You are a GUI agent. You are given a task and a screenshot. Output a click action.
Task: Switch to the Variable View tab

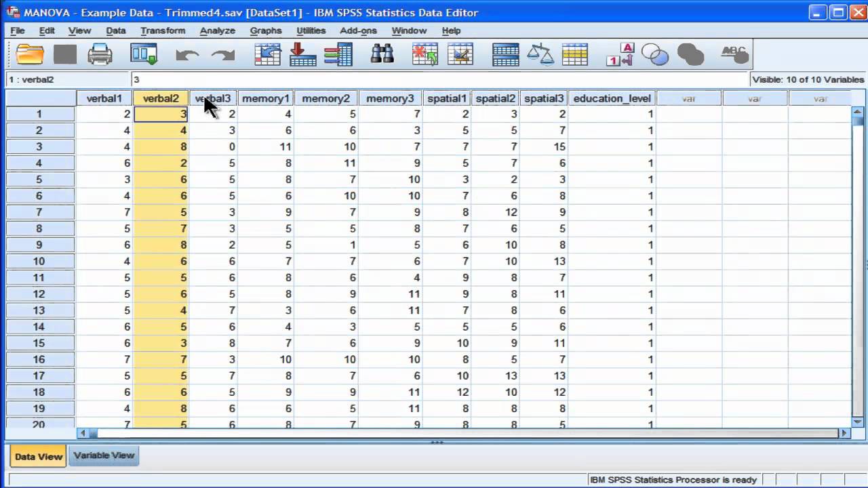[x=104, y=455]
